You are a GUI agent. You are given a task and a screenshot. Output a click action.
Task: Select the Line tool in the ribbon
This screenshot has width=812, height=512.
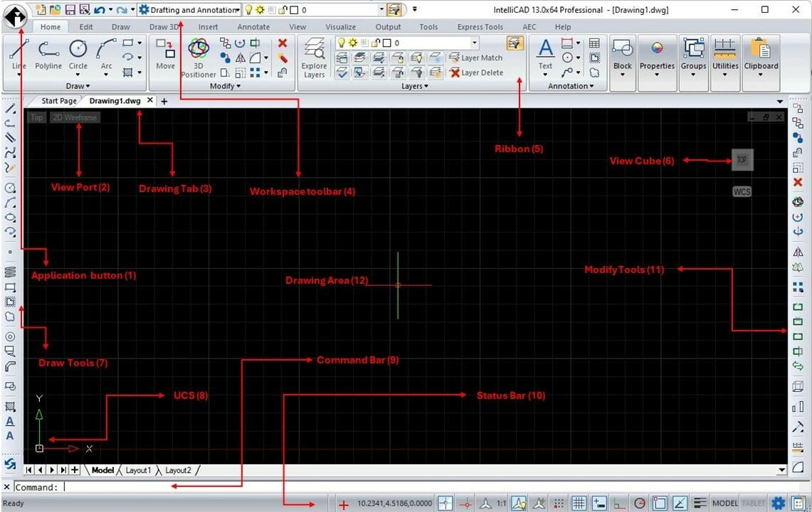[19, 55]
